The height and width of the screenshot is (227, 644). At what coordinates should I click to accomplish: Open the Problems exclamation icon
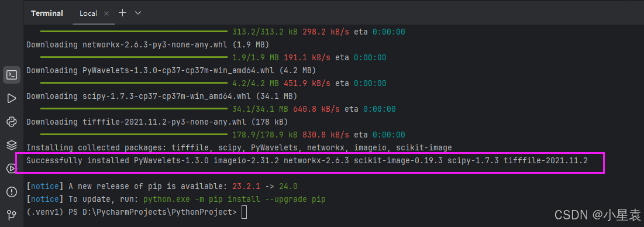12,192
